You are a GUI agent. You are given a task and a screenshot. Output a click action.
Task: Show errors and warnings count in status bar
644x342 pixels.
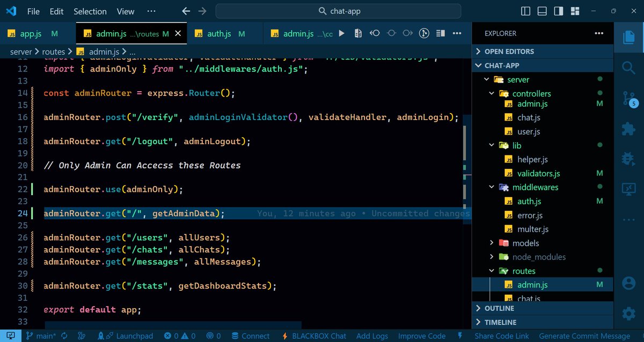click(180, 336)
